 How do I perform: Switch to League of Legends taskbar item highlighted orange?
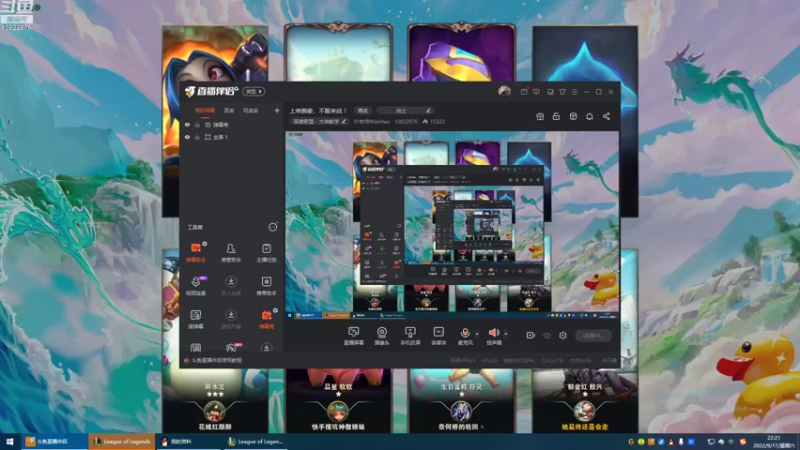(121, 441)
